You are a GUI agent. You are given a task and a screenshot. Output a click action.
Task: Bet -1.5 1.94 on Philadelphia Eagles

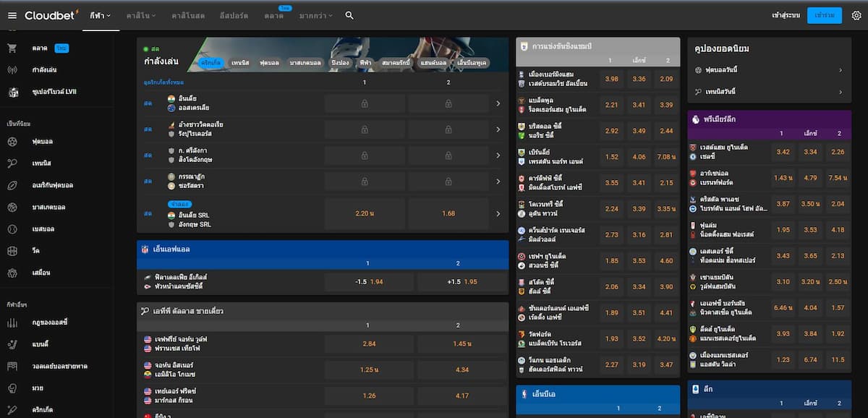click(369, 281)
